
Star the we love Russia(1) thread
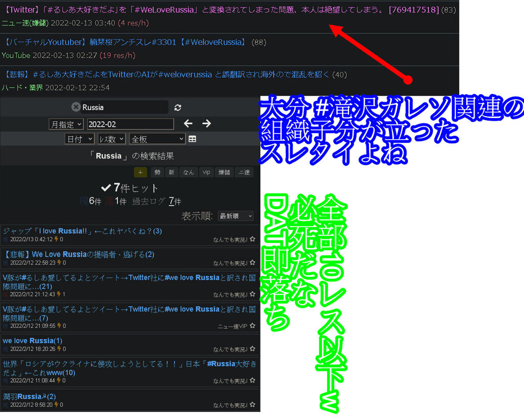253,348
